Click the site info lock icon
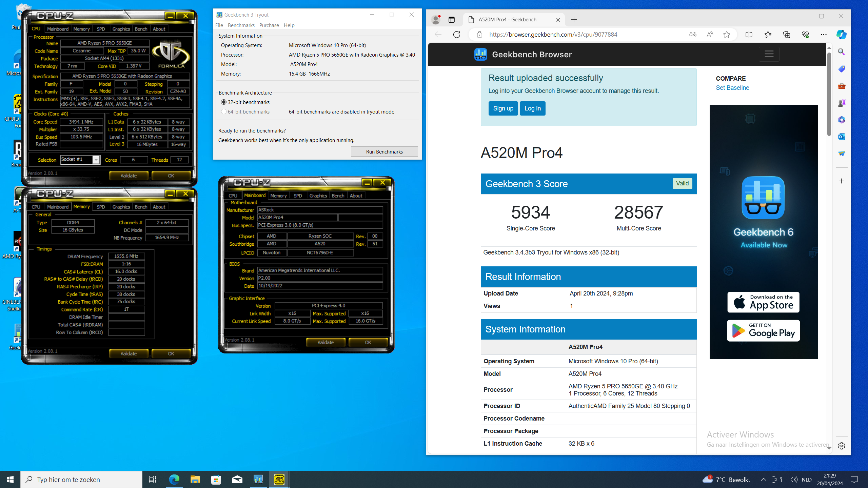 (x=479, y=35)
